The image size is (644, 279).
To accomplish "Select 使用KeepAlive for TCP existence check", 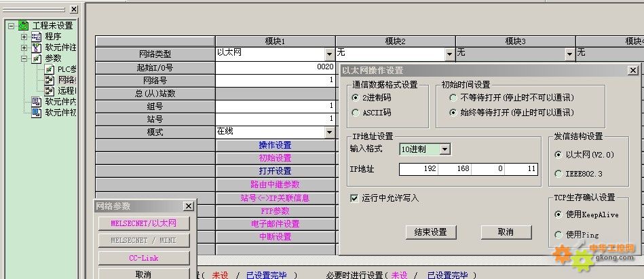I will [558, 215].
